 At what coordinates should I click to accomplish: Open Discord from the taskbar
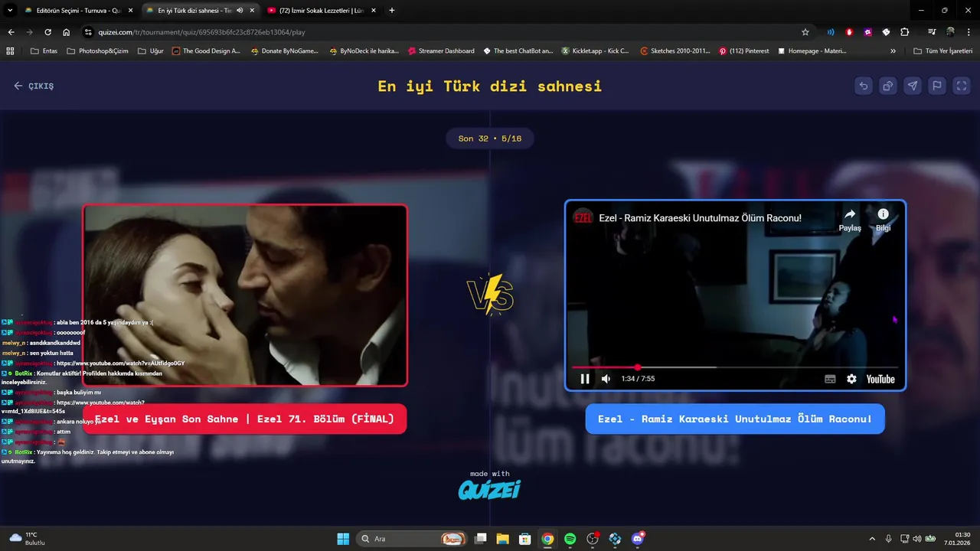click(638, 539)
